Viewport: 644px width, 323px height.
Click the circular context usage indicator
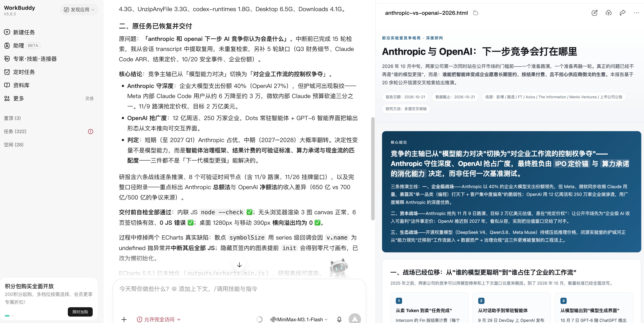click(259, 319)
